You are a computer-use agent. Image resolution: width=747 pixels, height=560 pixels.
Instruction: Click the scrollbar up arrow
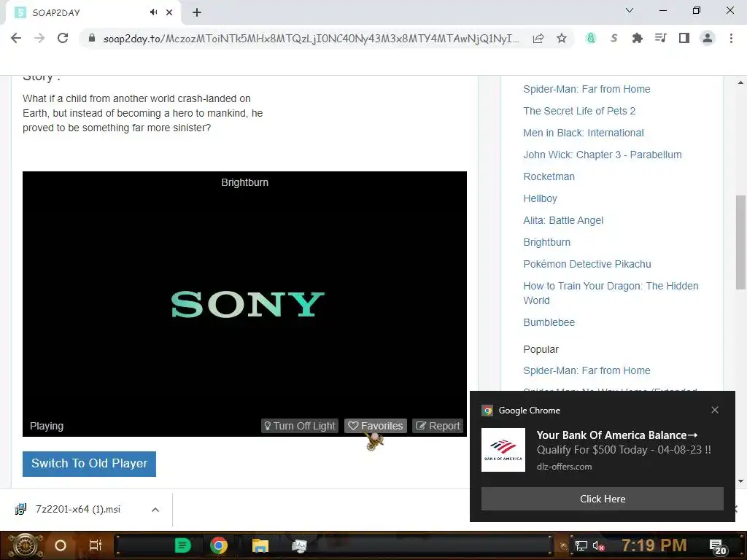pos(740,82)
